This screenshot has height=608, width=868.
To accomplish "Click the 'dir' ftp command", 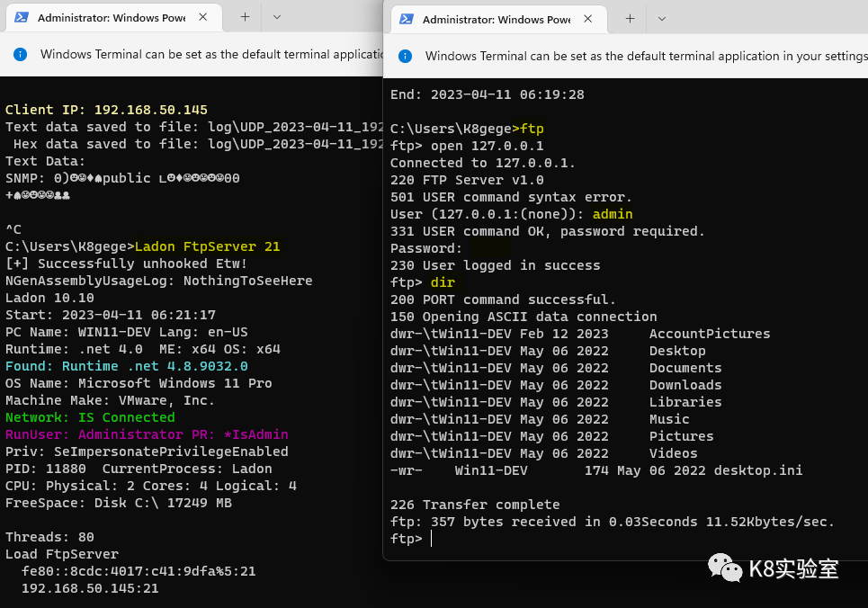I will click(x=443, y=282).
